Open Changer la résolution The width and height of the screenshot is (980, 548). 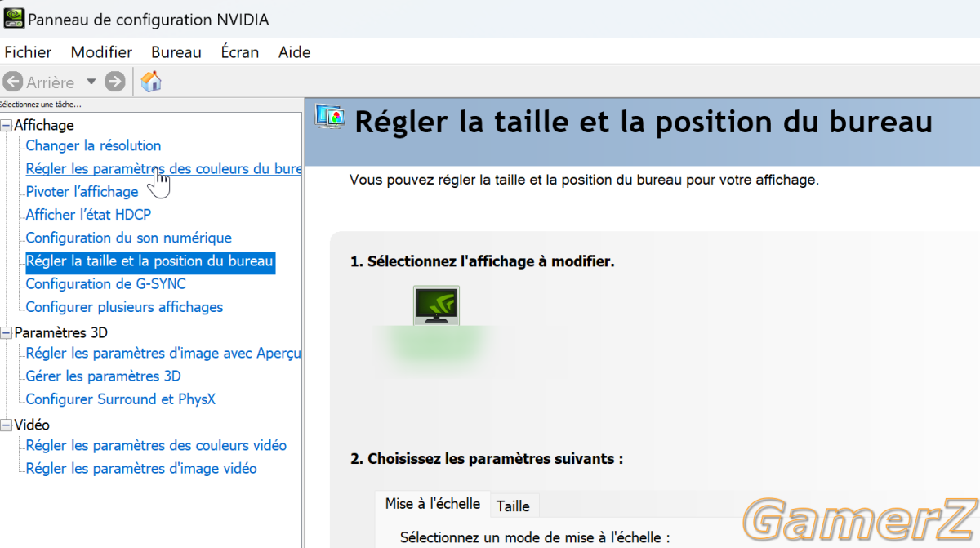click(93, 145)
